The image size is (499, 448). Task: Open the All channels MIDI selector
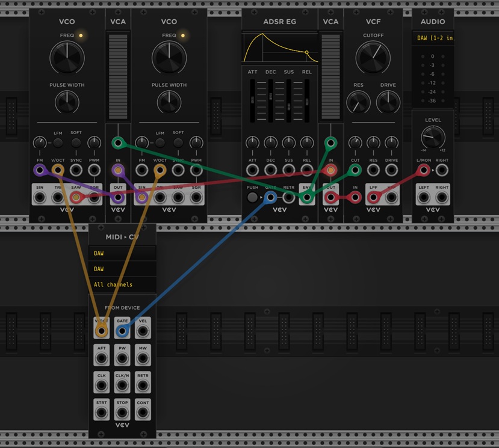tap(122, 284)
